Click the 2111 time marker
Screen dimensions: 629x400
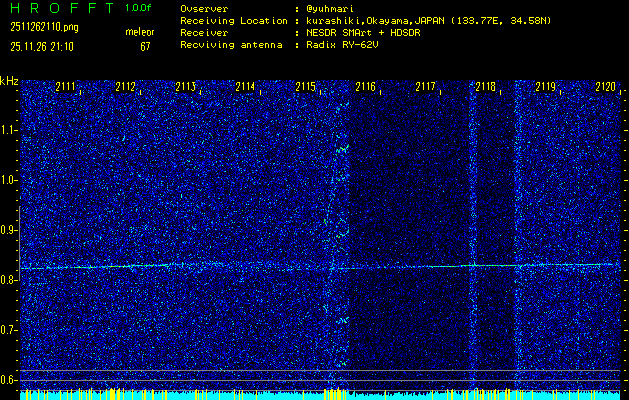point(66,88)
